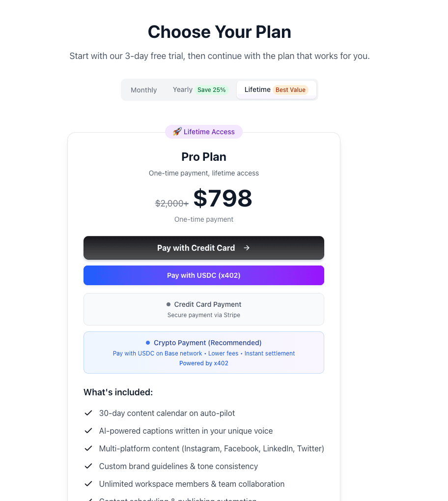Click the checkmark beside Unlimited workspace members

[88, 484]
